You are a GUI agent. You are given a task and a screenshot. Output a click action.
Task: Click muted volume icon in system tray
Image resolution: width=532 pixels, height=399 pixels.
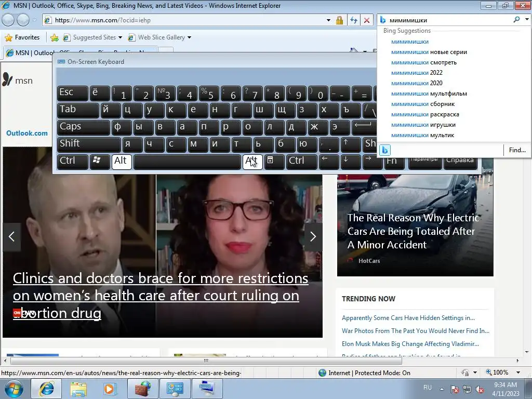480,390
